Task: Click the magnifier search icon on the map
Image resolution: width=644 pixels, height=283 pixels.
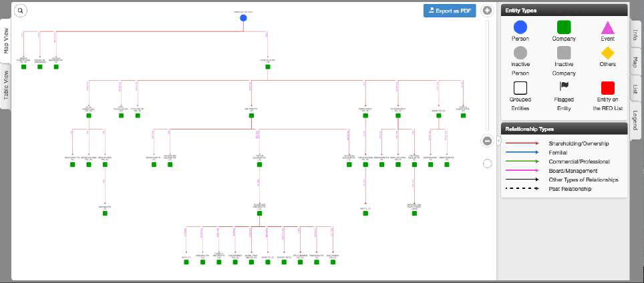Action: tap(20, 11)
